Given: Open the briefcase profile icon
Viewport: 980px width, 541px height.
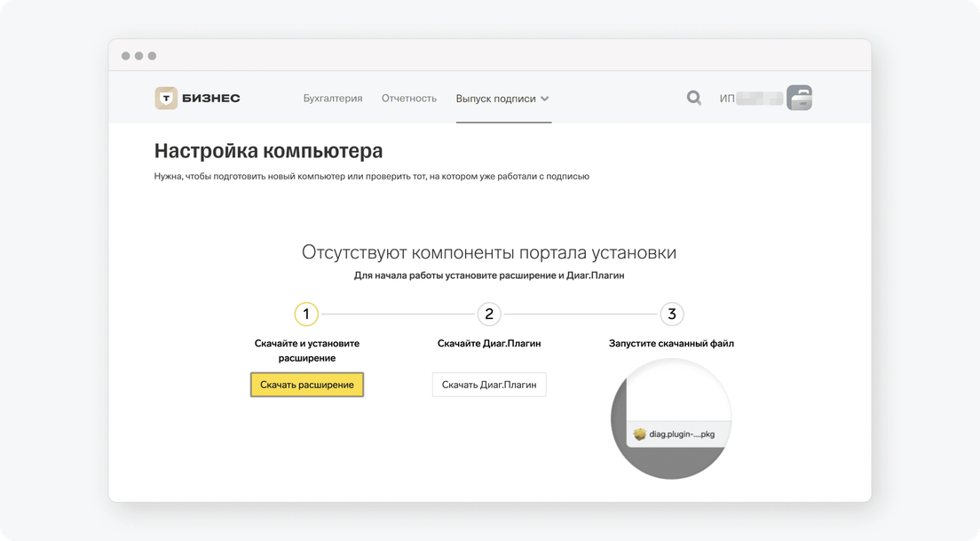Looking at the screenshot, I should [799, 98].
